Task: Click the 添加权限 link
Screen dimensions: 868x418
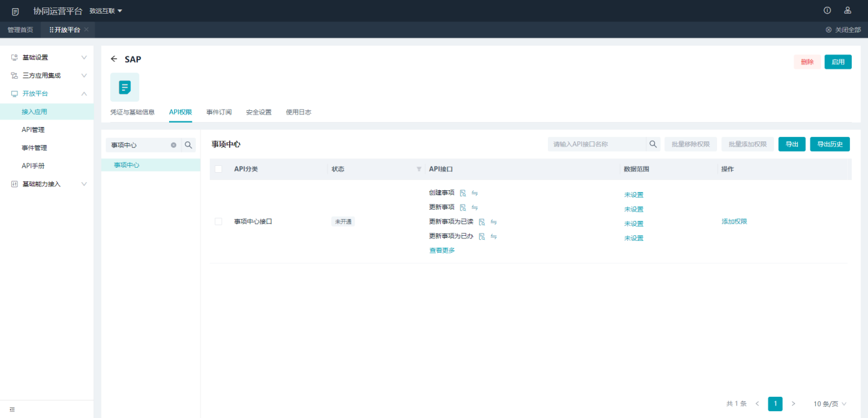Action: pyautogui.click(x=734, y=222)
